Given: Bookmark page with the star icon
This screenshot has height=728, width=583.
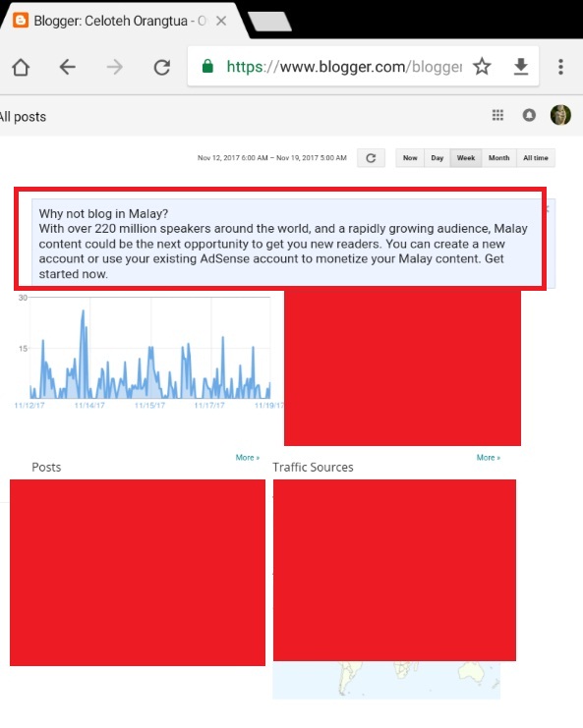Looking at the screenshot, I should pyautogui.click(x=482, y=67).
